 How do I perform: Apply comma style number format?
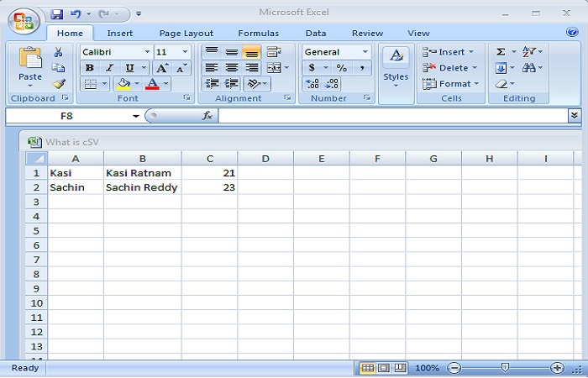click(x=362, y=68)
